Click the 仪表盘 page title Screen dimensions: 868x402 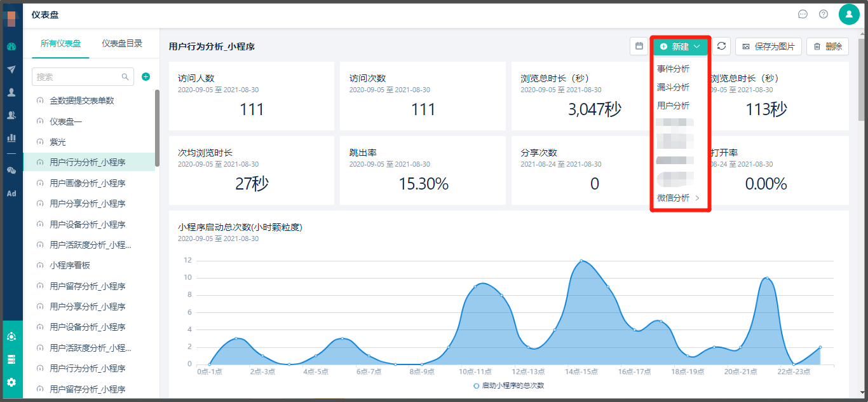[44, 15]
